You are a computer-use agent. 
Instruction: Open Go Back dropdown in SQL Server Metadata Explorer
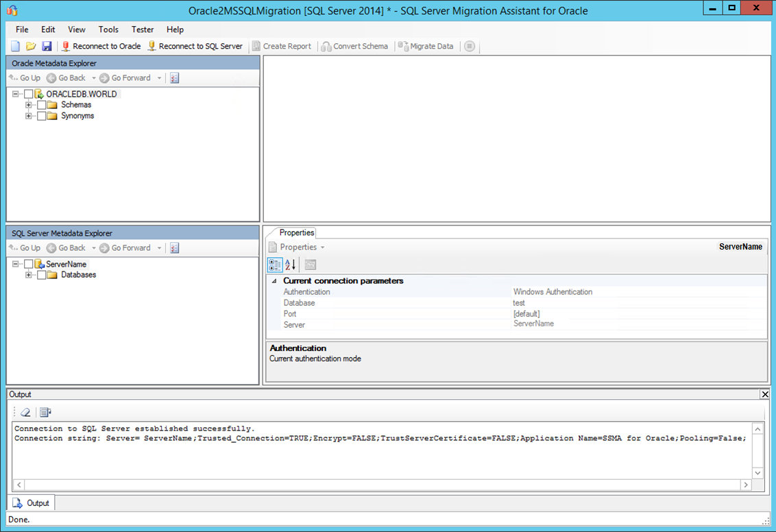93,248
